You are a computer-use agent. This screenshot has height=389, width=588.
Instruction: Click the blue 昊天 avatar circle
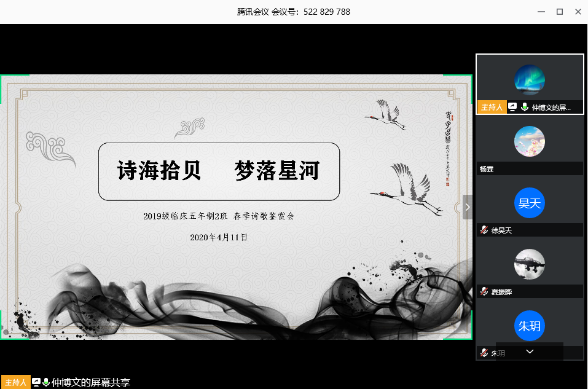[529, 203]
